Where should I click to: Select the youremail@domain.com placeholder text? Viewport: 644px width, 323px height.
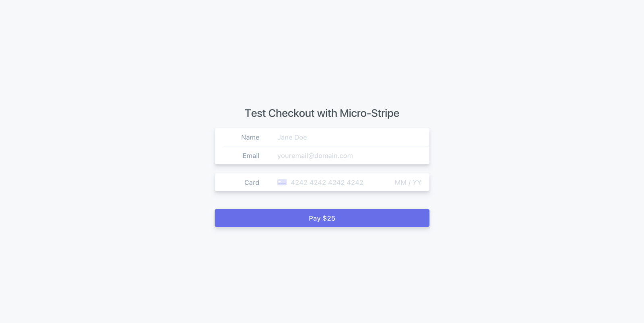click(x=315, y=156)
